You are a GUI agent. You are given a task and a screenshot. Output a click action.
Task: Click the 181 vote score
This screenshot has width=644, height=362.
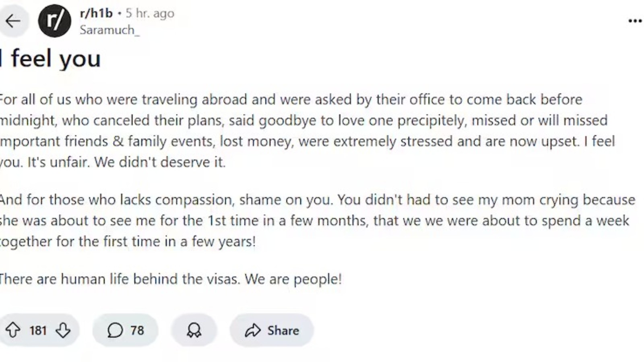38,330
